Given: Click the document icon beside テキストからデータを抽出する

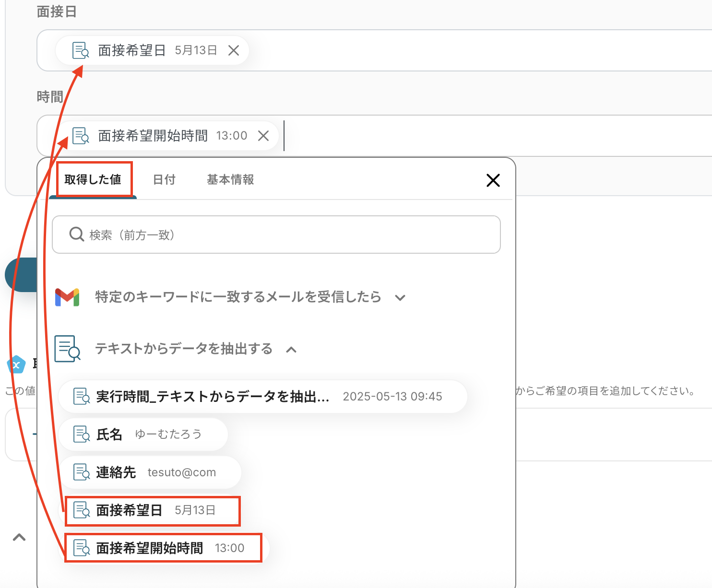Looking at the screenshot, I should pos(67,349).
